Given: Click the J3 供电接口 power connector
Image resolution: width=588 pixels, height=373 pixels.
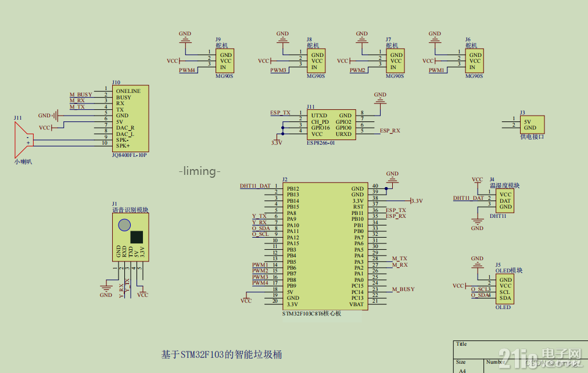Looking at the screenshot, I should (x=532, y=125).
